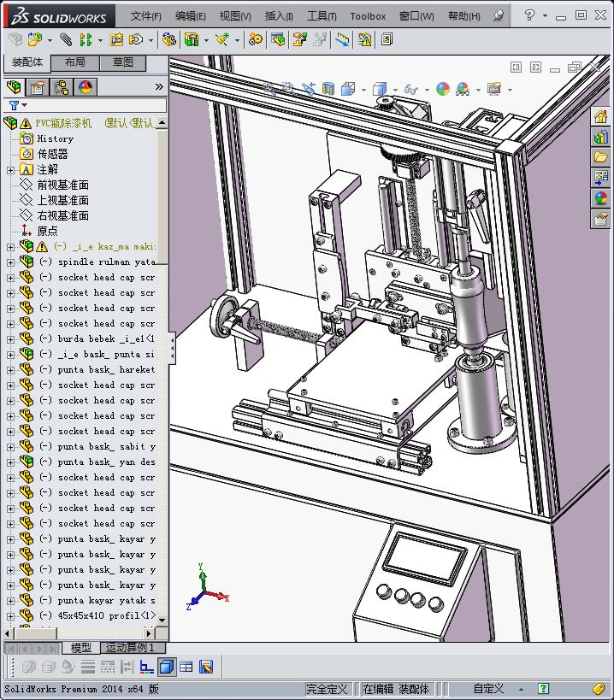
Task: Open SolidWorks Resources home icon
Action: 600,117
